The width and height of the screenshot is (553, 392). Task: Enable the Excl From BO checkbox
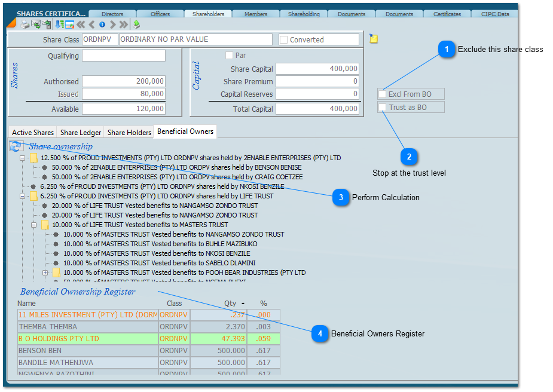pos(382,94)
